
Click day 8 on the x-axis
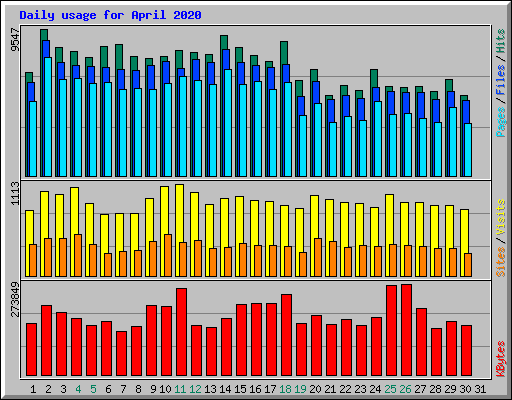point(138,389)
